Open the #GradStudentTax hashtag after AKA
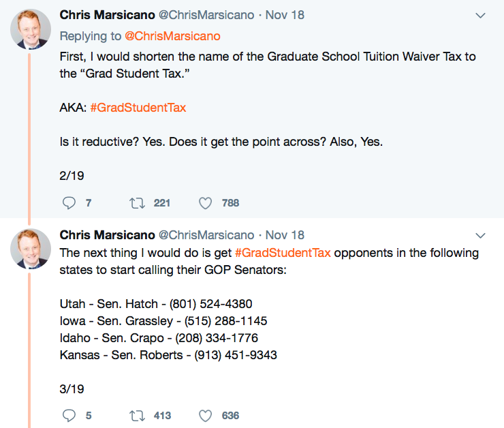Image resolution: width=504 pixels, height=428 pixels. [138, 108]
